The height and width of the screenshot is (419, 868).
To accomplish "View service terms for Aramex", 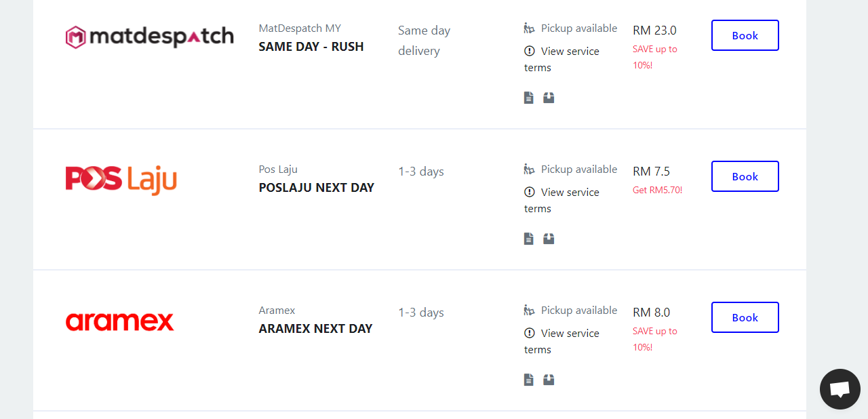I will (561, 341).
